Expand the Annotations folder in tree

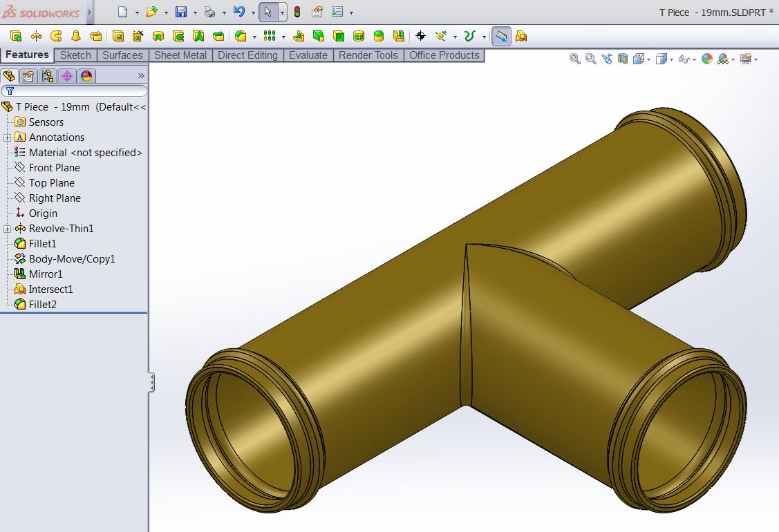(7, 137)
